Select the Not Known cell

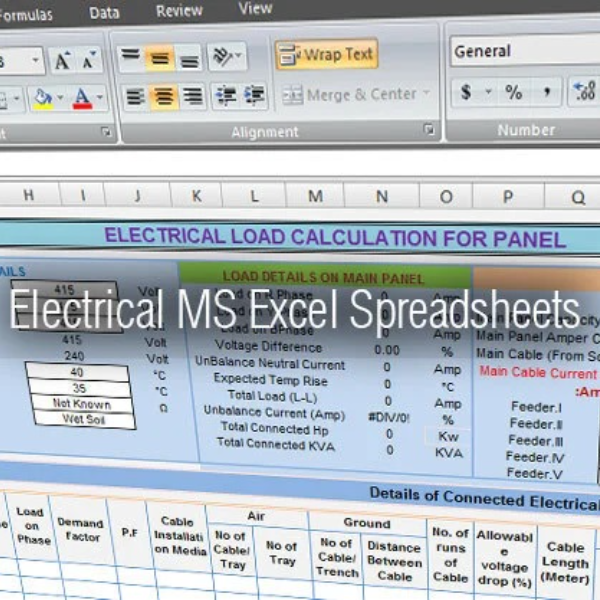click(x=82, y=404)
